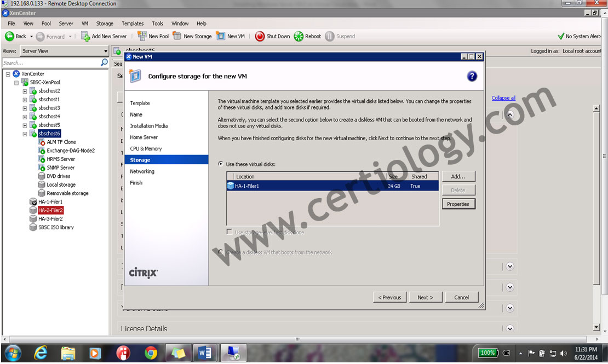This screenshot has width=608, height=364.
Task: Click the < Previous button
Action: [x=389, y=297]
